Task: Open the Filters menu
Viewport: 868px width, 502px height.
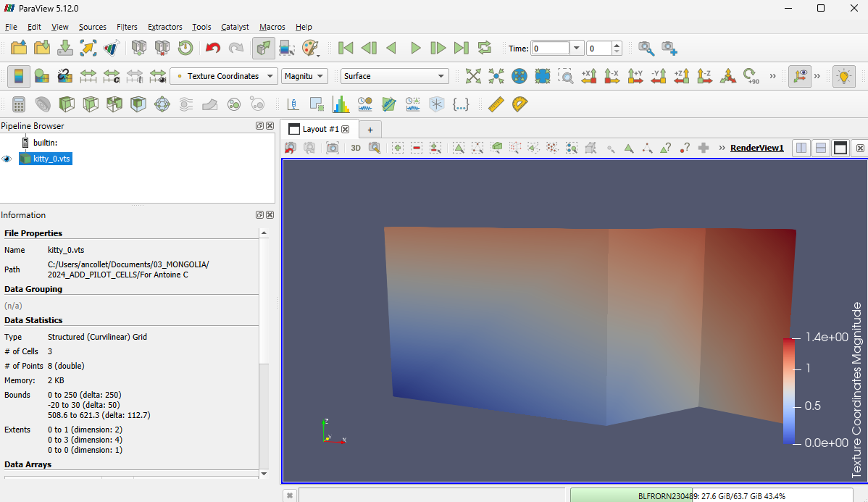Action: coord(127,27)
